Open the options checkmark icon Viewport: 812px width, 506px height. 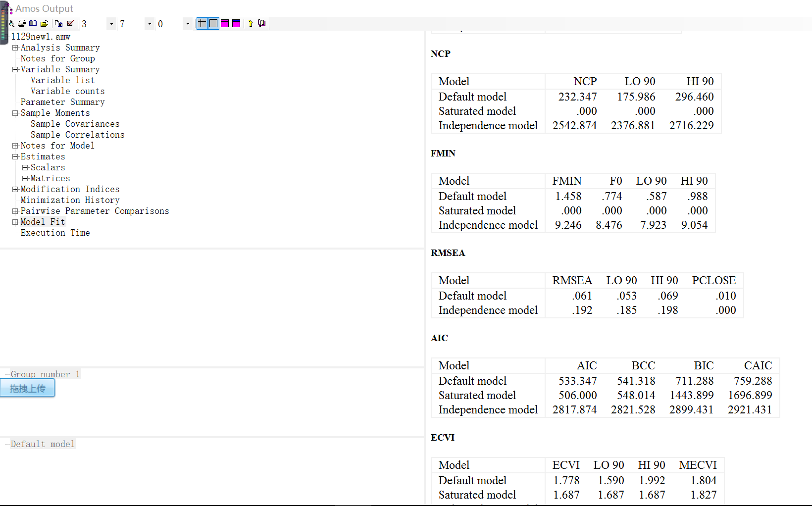(x=70, y=23)
